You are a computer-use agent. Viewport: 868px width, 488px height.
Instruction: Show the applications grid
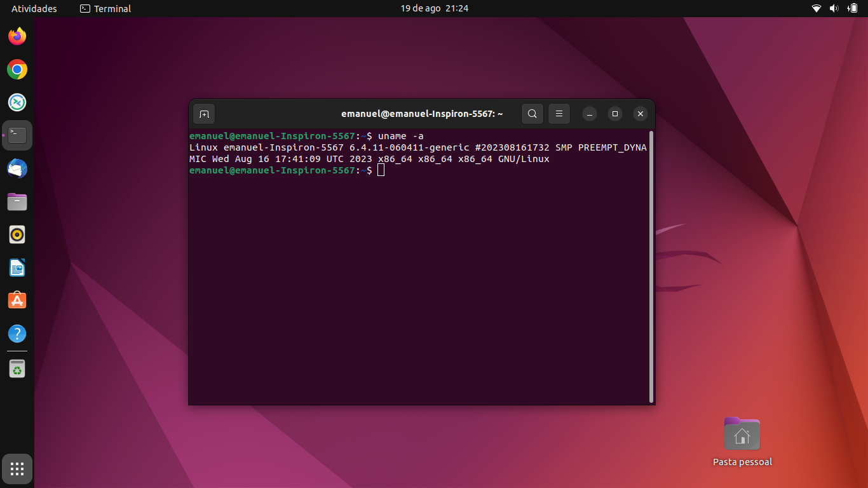point(17,470)
